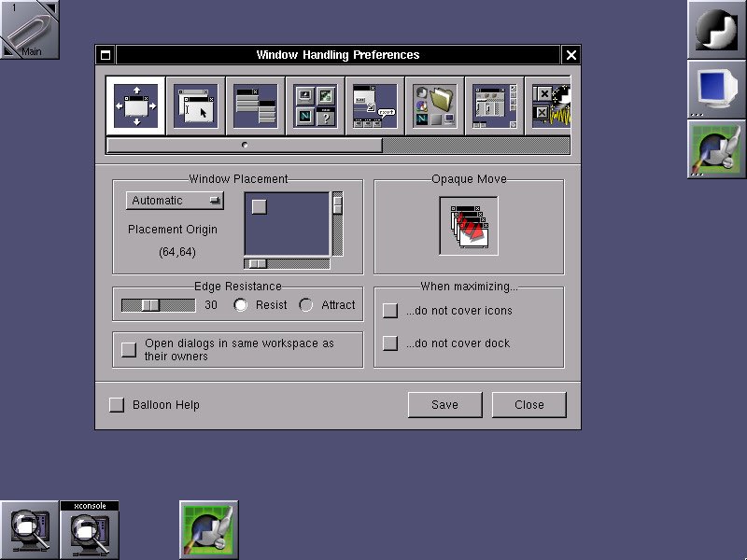Open the Automatic placement dropdown
The image size is (747, 560).
(175, 201)
